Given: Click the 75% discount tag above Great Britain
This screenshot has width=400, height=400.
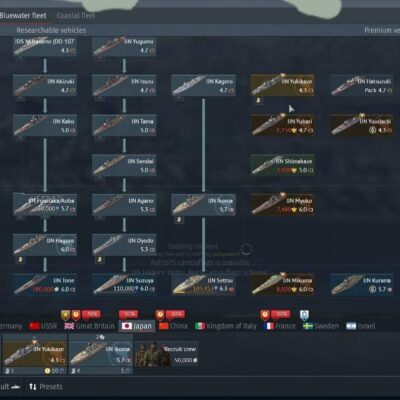Looking at the screenshot, I should (91, 314).
